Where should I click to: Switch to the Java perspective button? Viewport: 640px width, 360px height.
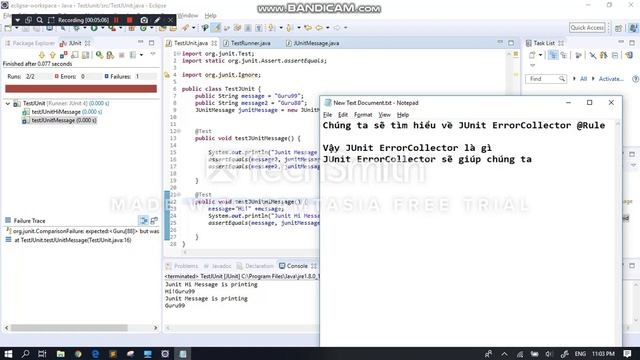click(x=633, y=28)
